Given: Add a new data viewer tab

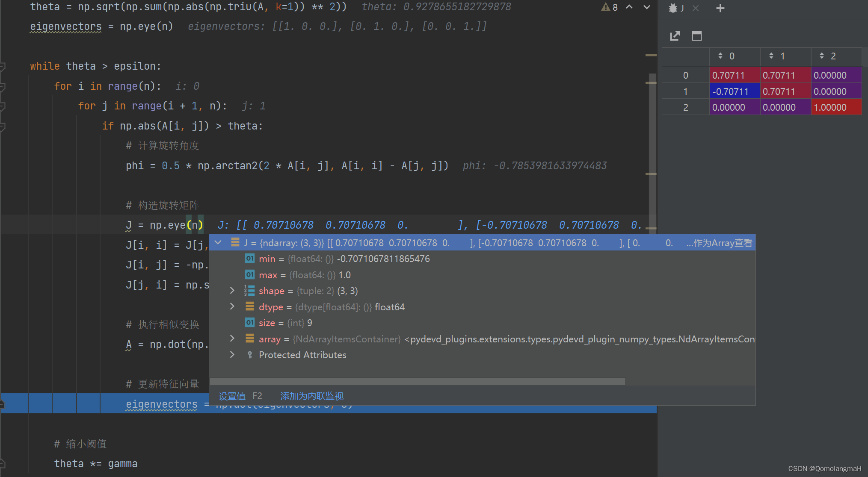Looking at the screenshot, I should click(720, 8).
